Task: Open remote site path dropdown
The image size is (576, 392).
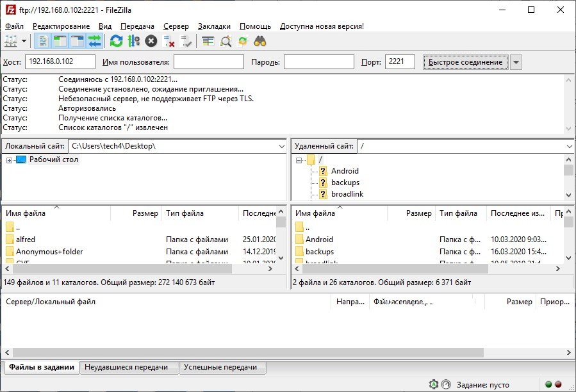Action: pos(570,146)
